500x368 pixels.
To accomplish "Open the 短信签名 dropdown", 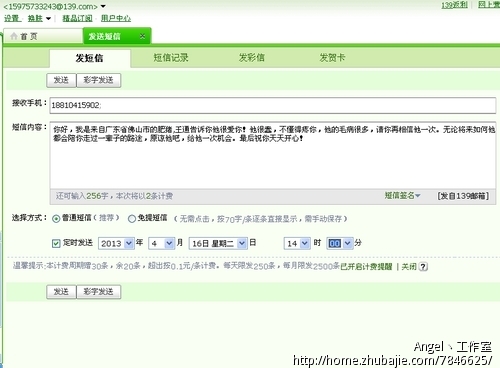I will click(x=402, y=196).
